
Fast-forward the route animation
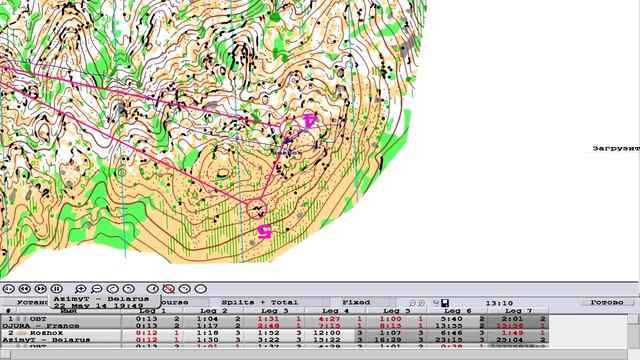[x=40, y=289]
